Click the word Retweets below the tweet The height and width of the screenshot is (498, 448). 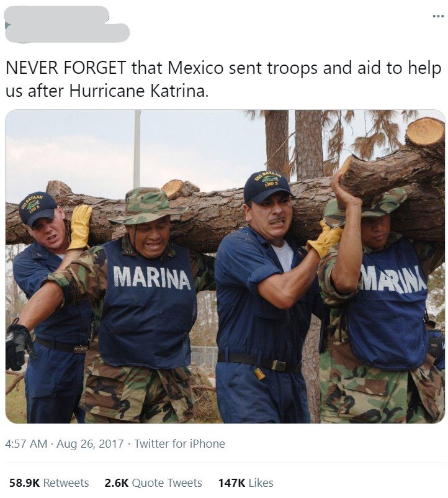click(x=66, y=482)
